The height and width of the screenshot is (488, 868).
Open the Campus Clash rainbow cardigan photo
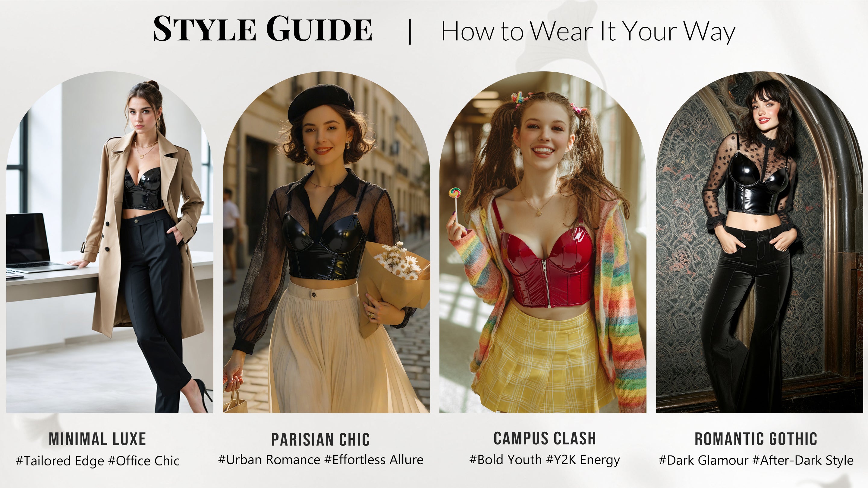click(x=543, y=242)
